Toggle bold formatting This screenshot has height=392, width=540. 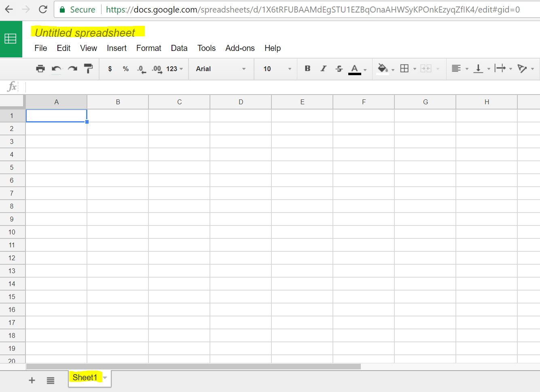click(307, 69)
